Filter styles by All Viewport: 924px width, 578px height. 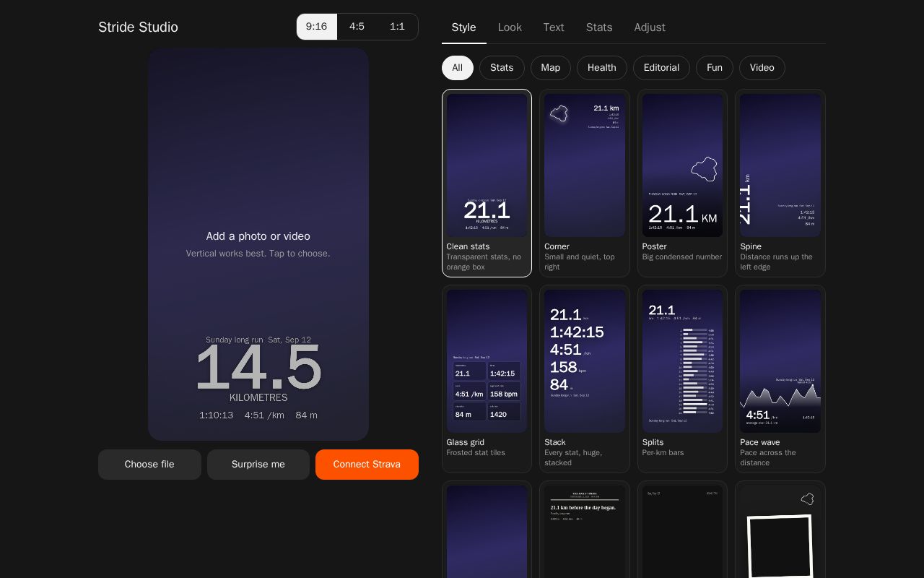(458, 68)
